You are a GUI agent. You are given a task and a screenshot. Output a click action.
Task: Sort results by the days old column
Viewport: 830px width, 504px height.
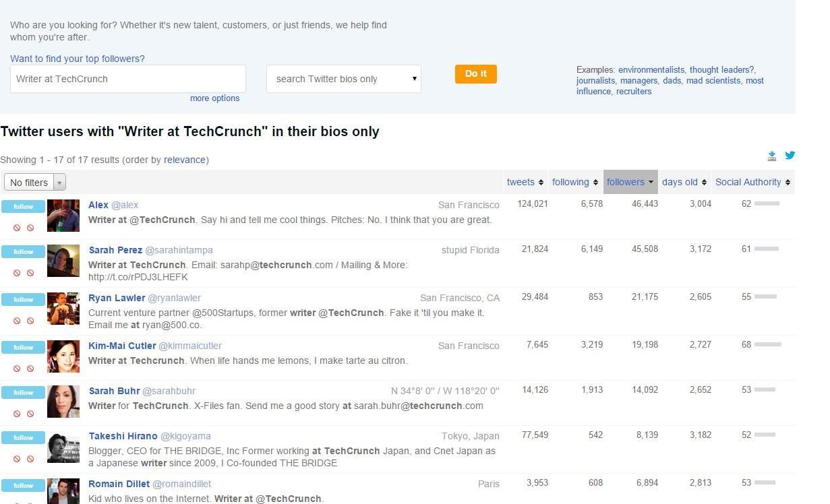coord(684,182)
